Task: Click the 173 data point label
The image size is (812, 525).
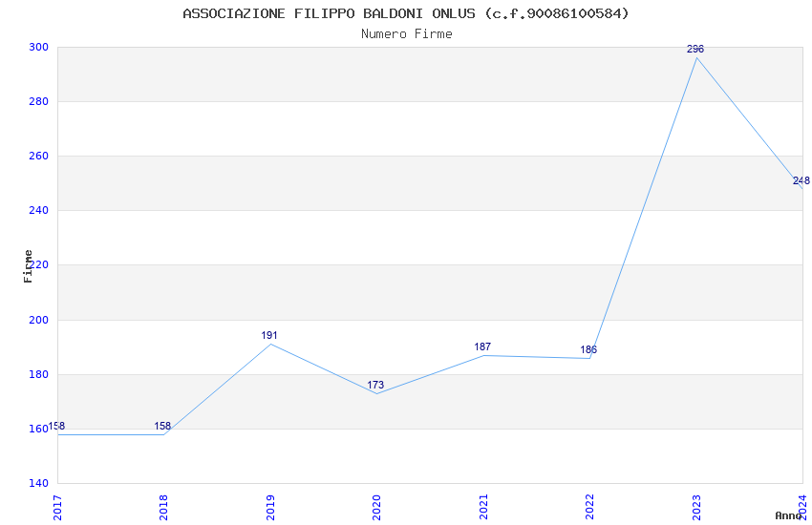Action: click(x=375, y=385)
